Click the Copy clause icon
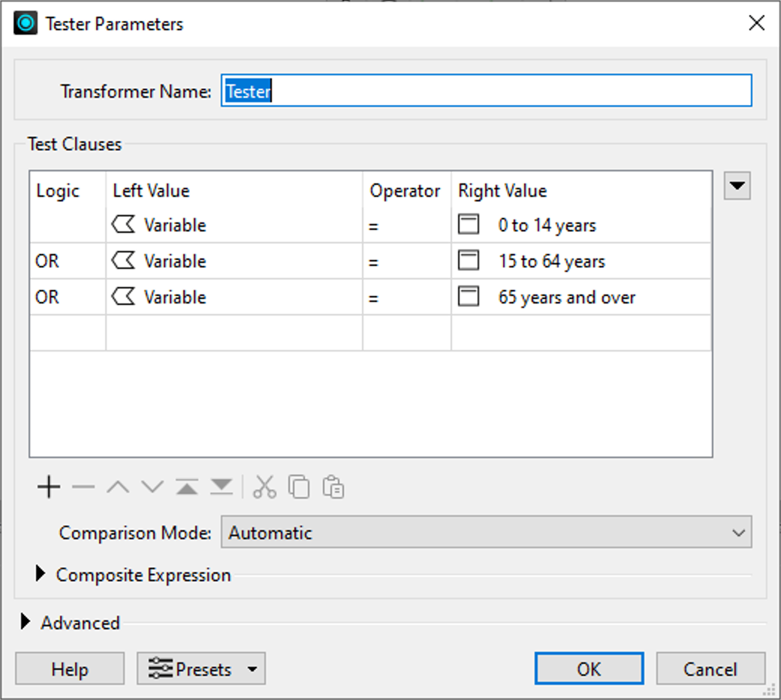 pos(297,487)
